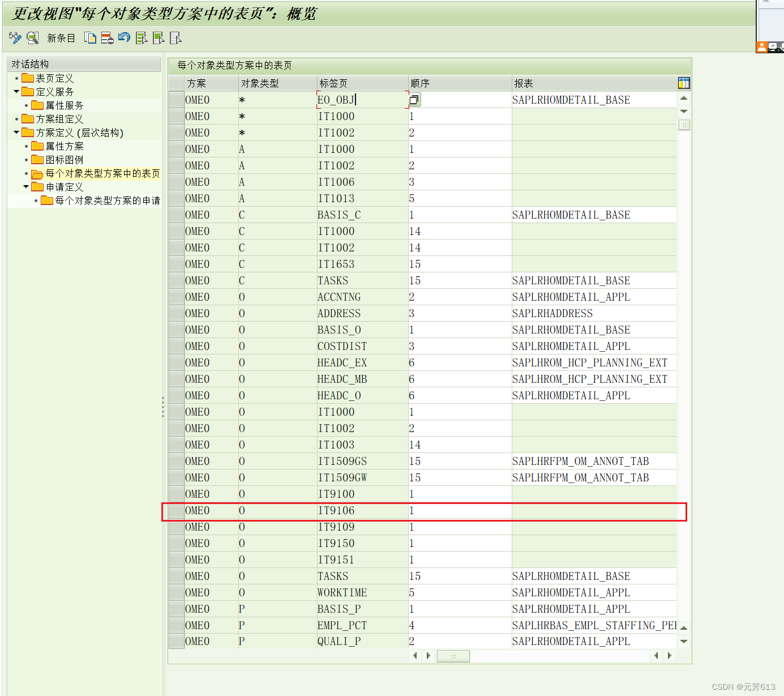
Task: Click the Copy As toolbar icon
Action: [x=90, y=38]
